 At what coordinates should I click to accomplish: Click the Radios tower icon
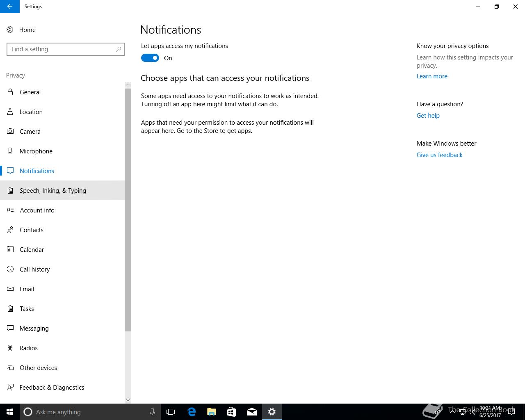click(10, 348)
